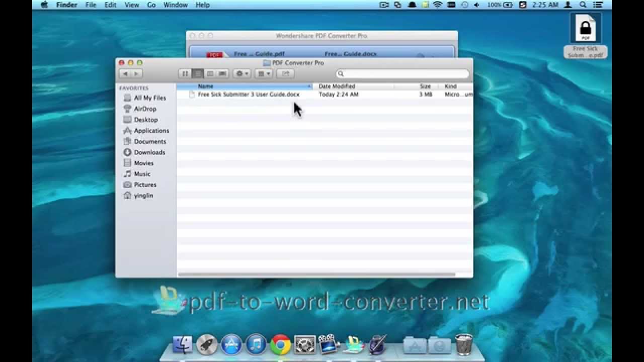This screenshot has width=644, height=362.
Task: Open App Store from the Dock
Action: pyautogui.click(x=231, y=344)
